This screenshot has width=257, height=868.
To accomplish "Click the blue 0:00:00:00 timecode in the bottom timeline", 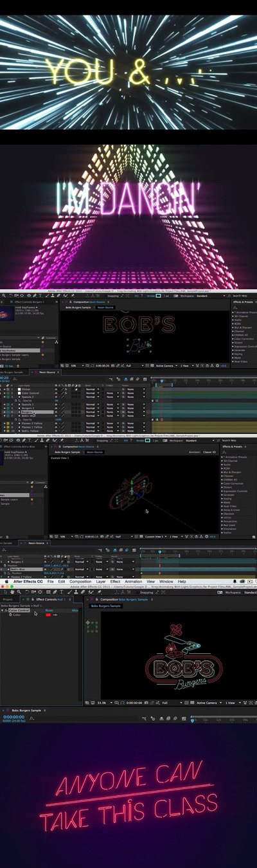I will coord(13,716).
